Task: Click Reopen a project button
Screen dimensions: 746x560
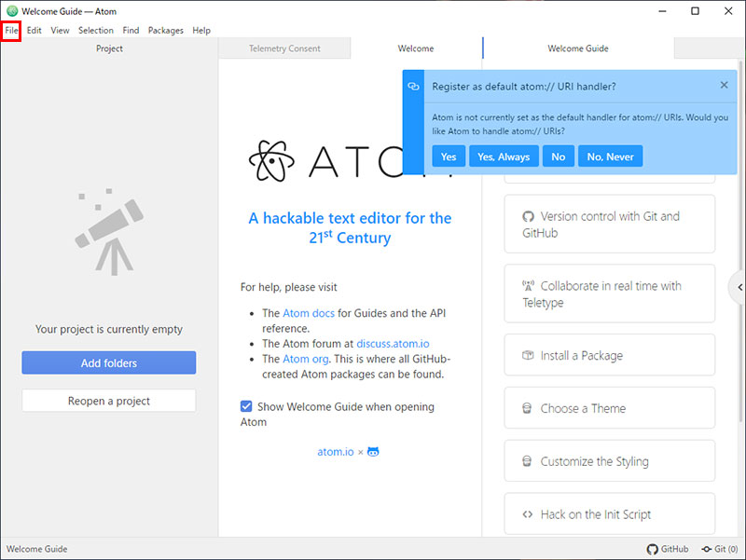Action: click(109, 401)
